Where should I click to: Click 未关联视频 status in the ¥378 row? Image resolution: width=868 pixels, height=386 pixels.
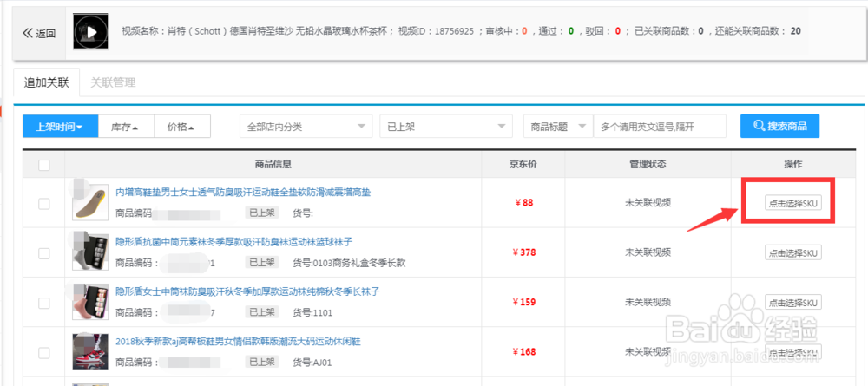pos(648,252)
